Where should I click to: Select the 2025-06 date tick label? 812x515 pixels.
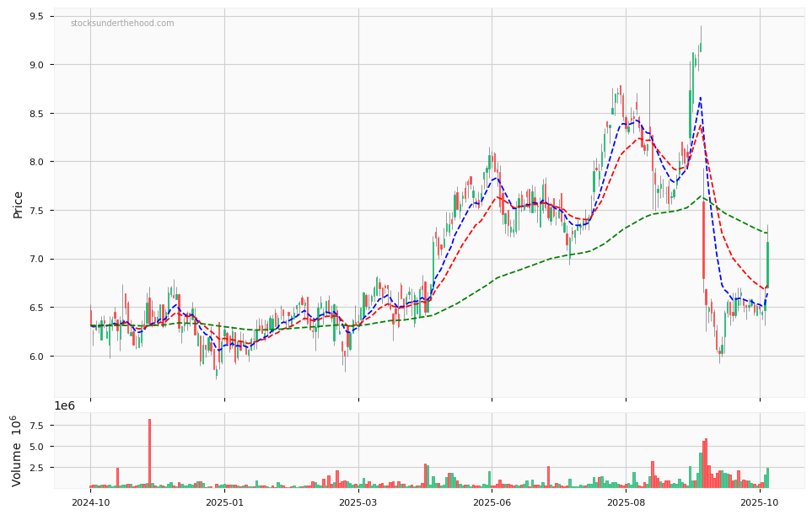(x=492, y=502)
